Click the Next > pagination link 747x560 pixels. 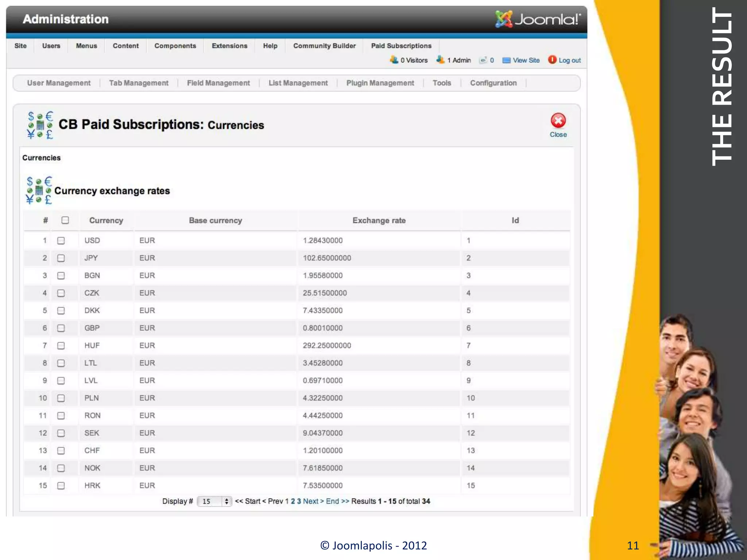(313, 501)
